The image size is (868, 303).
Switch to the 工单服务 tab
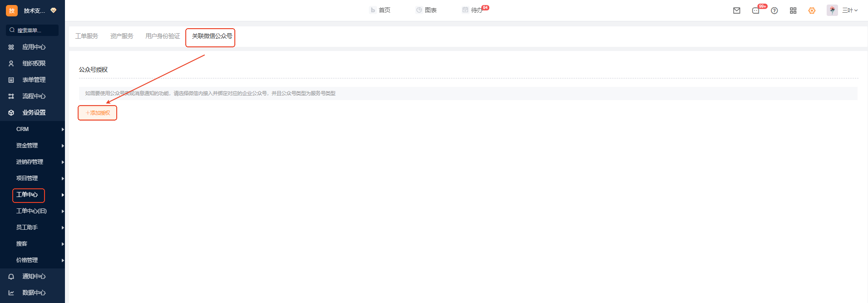pyautogui.click(x=87, y=36)
